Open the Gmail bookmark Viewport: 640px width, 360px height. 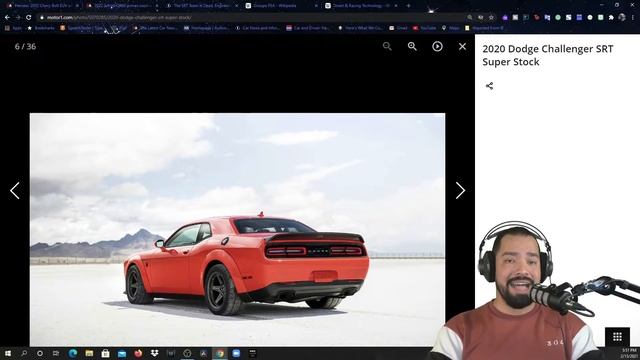(398, 28)
